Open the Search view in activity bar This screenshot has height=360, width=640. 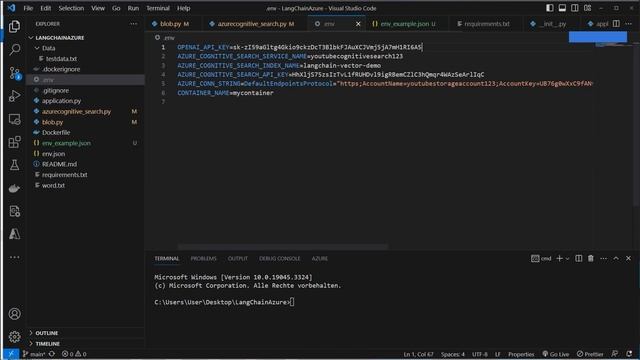(x=14, y=50)
